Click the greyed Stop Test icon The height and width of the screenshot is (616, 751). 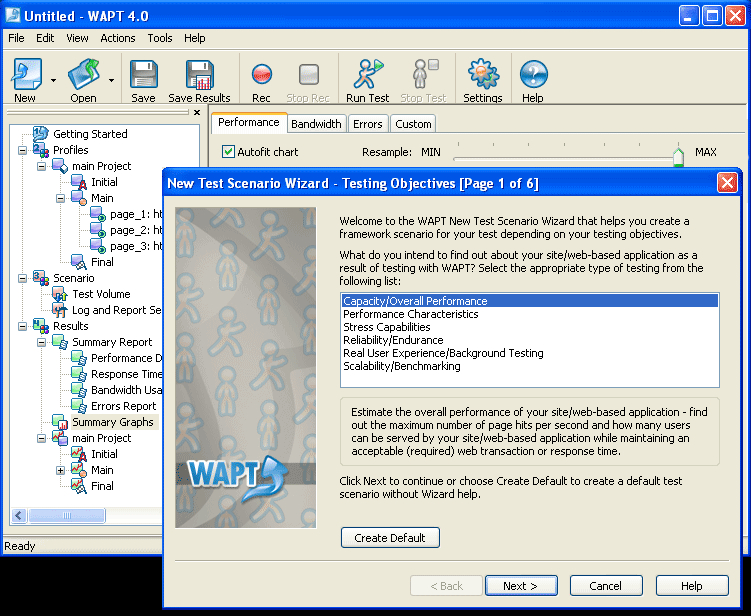[424, 74]
